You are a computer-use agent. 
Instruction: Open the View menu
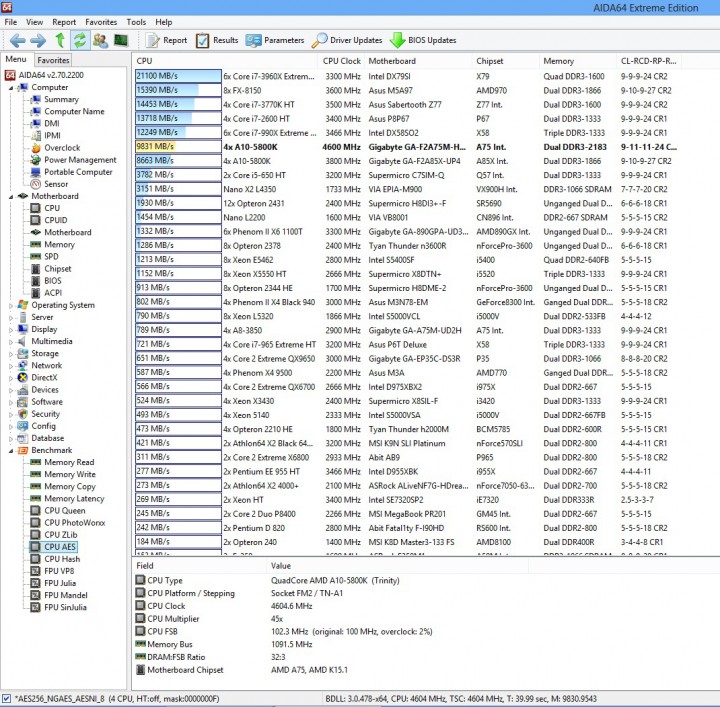(x=34, y=22)
